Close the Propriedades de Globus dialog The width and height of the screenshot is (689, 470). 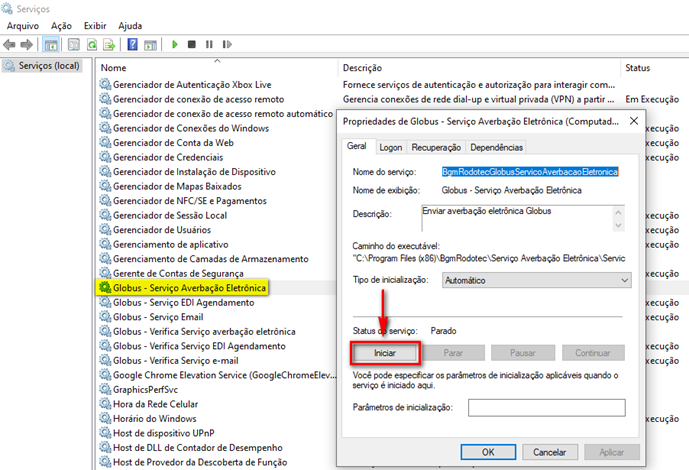click(634, 121)
